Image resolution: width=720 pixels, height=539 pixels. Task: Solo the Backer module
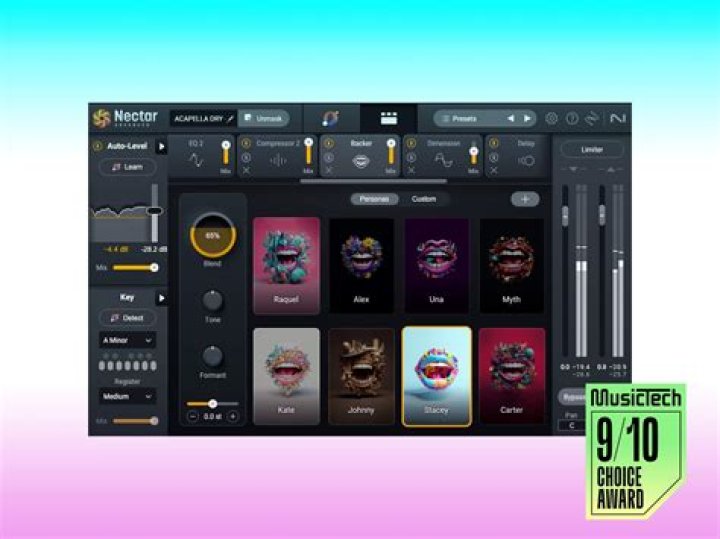click(329, 157)
